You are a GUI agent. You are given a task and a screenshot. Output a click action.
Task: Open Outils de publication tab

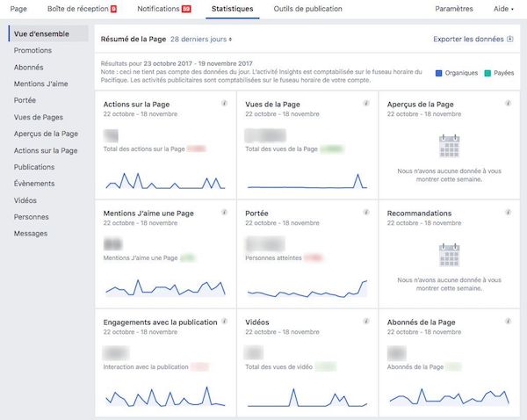click(x=307, y=9)
